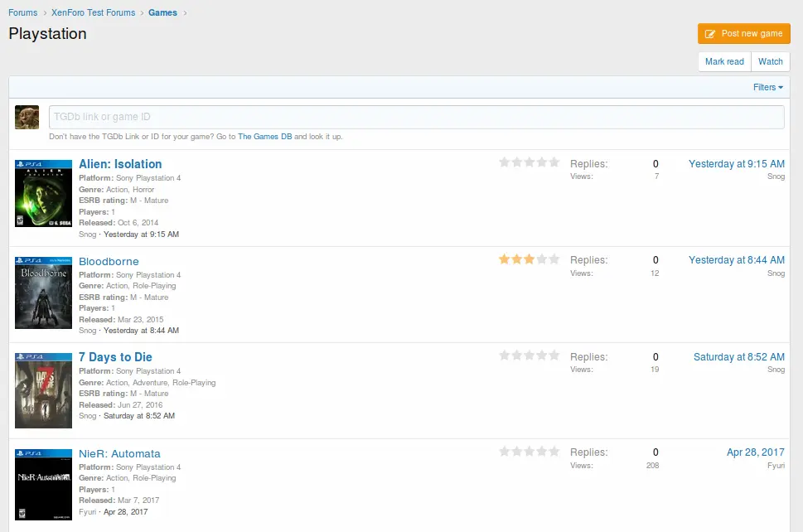Viewport: 803px width, 532px height.
Task: Focus the TGDb link or game ID field
Action: (416, 117)
